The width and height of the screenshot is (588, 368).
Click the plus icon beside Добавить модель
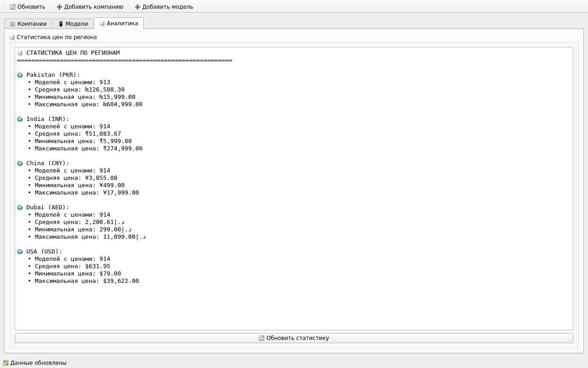click(x=137, y=7)
